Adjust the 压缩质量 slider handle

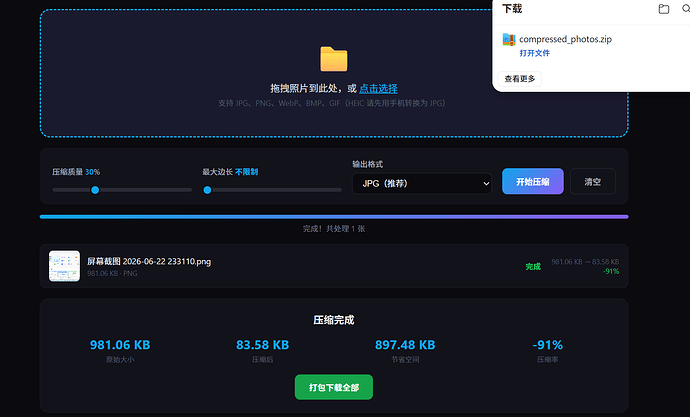pos(95,190)
